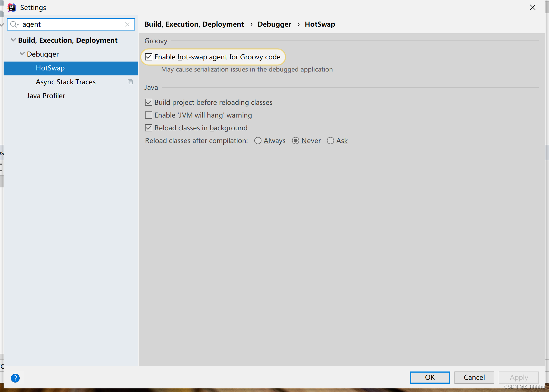Select Always for reload after compilation
Screen dimensions: 549x392
pyautogui.click(x=258, y=141)
